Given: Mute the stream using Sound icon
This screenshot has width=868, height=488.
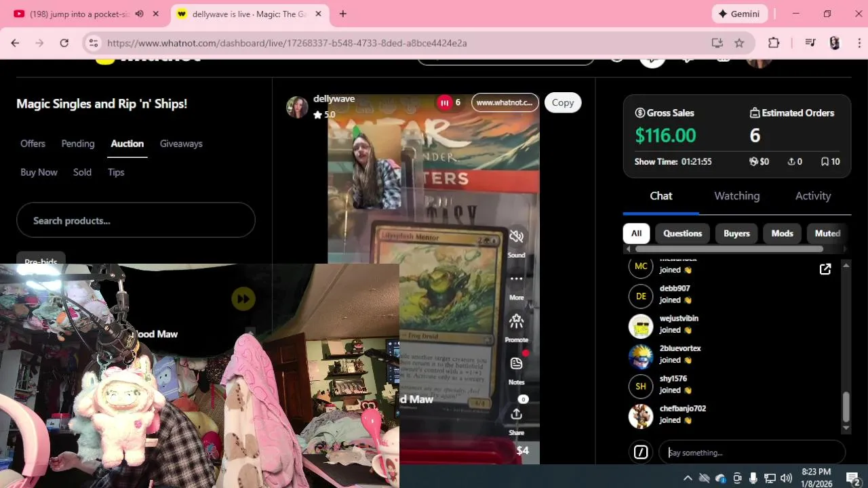Looking at the screenshot, I should coord(516,237).
